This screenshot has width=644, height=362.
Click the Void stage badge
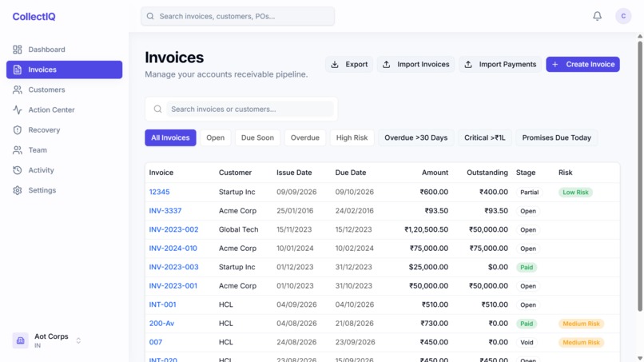tap(527, 343)
